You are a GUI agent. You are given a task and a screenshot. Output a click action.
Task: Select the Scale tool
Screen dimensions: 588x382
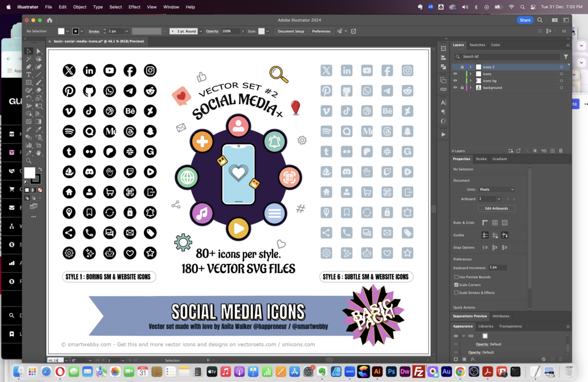(x=39, y=98)
